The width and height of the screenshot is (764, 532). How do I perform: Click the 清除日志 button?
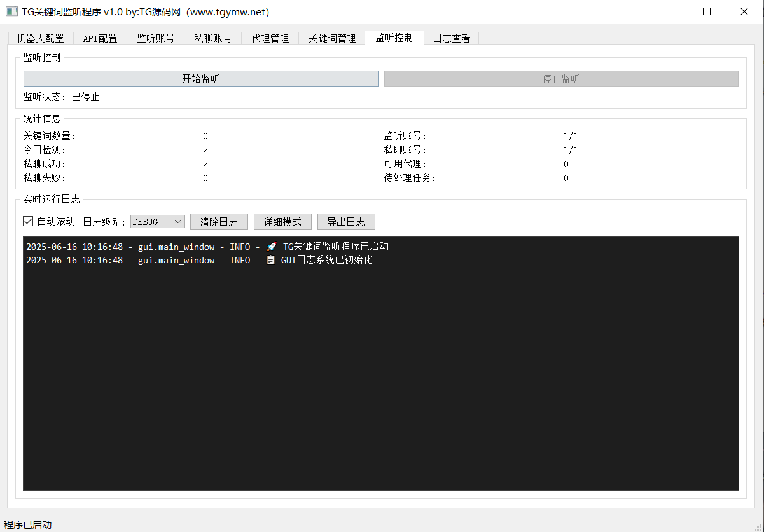coord(219,222)
